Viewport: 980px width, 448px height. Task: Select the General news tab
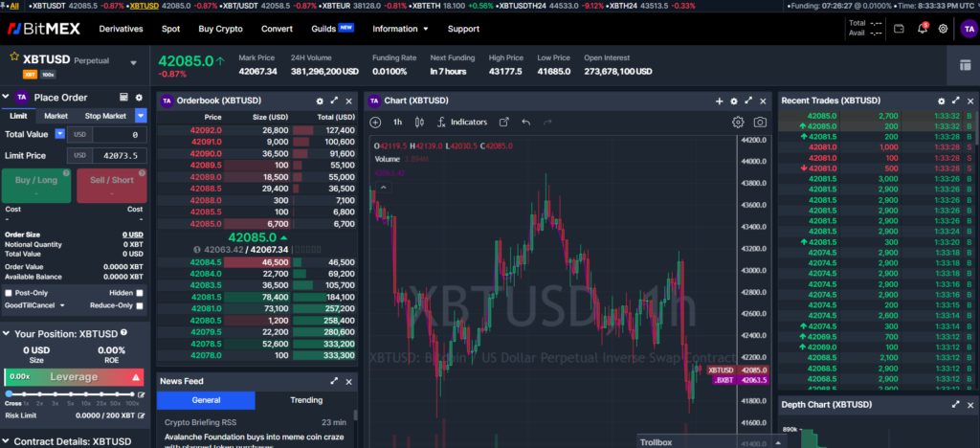click(x=206, y=400)
